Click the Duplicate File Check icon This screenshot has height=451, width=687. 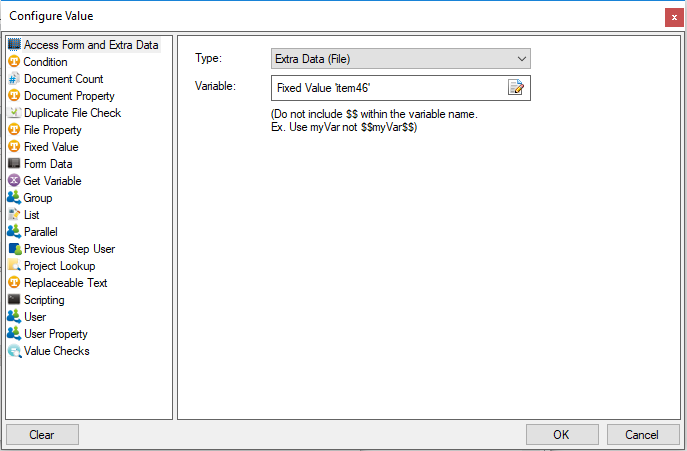(14, 113)
